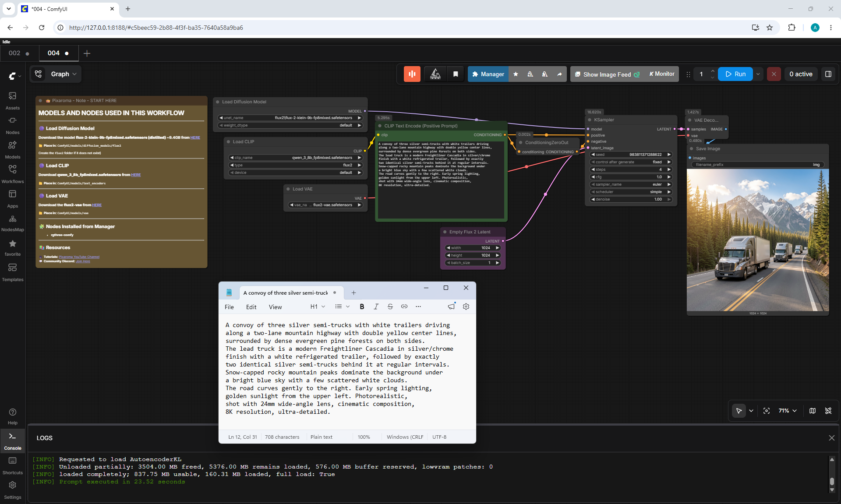Open the Templates sidebar panel
Viewport: 841px width, 504px height.
click(x=13, y=272)
